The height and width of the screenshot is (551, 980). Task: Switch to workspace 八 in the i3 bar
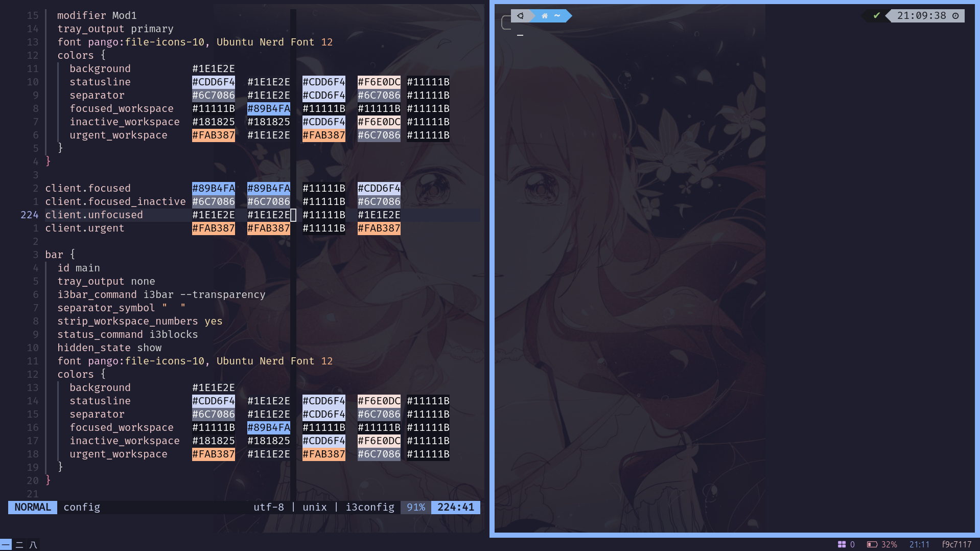point(33,545)
